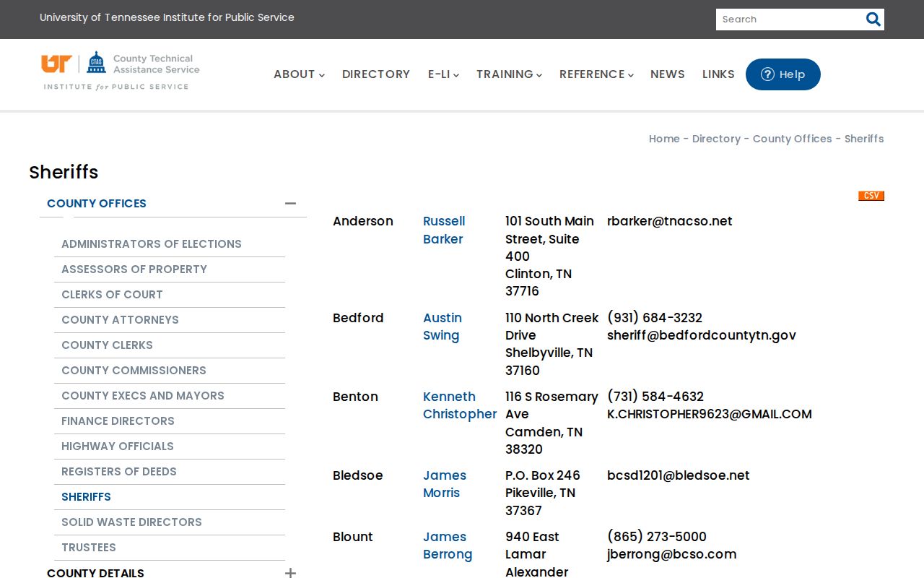The width and height of the screenshot is (924, 578).
Task: Open Austin Swing's profile link
Action: [443, 327]
